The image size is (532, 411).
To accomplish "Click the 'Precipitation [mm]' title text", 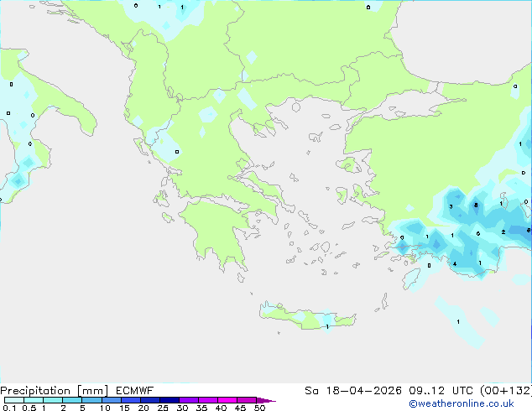I will 55,391.
